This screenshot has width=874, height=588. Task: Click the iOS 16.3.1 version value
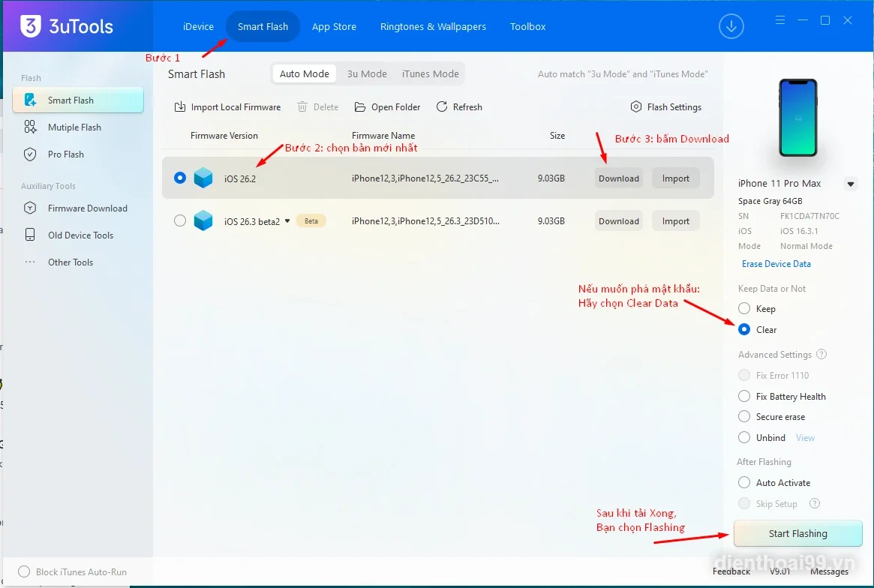(799, 231)
